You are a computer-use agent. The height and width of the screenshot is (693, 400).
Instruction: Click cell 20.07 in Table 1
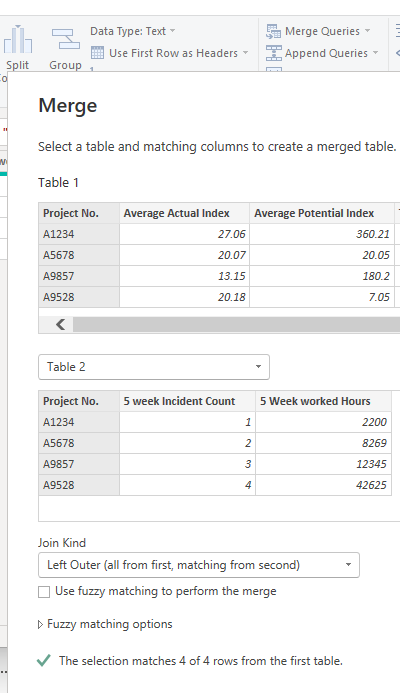184,255
